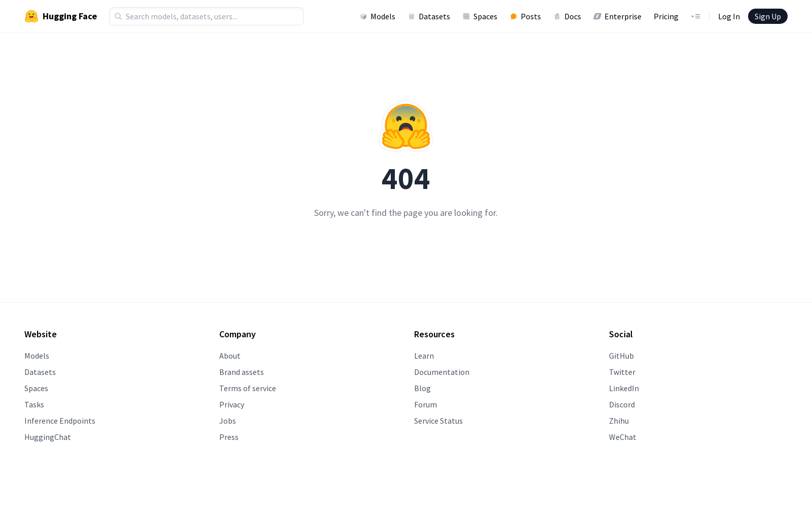Click the Website footer heading

tap(41, 334)
